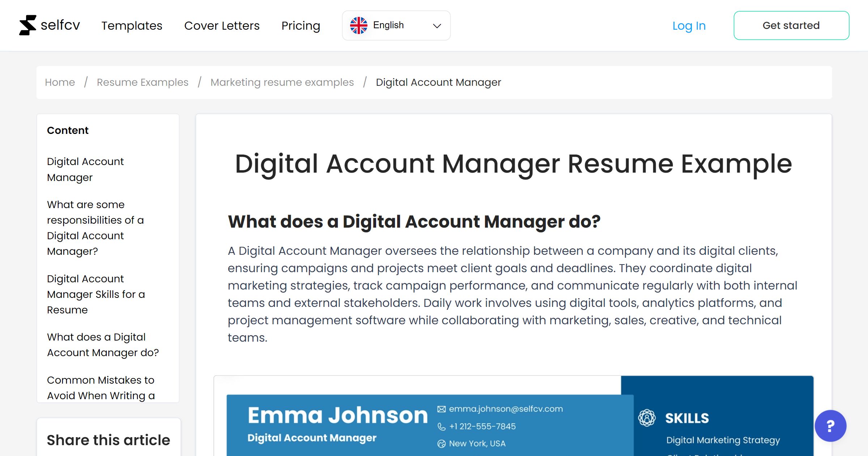Navigate to Marketing resume examples breadcrumb

click(282, 82)
